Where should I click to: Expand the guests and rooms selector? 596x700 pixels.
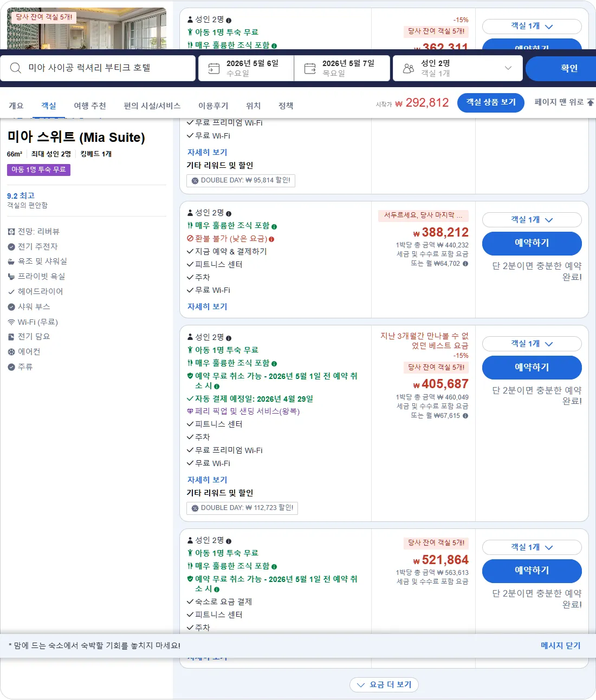click(x=457, y=68)
